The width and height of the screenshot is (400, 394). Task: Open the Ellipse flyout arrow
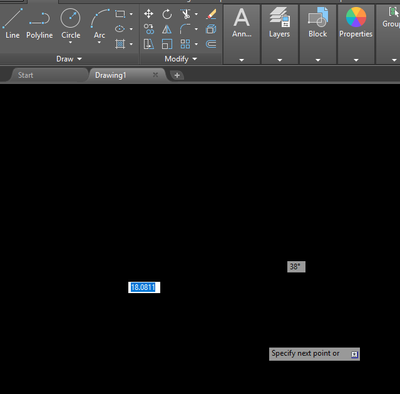131,29
